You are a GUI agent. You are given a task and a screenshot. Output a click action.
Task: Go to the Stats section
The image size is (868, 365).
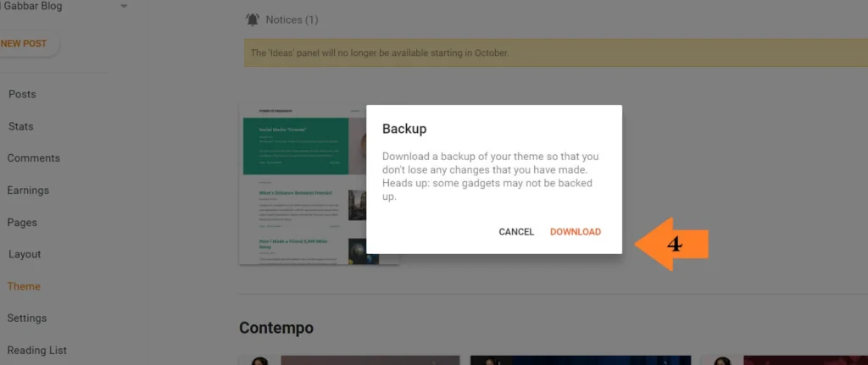20,126
